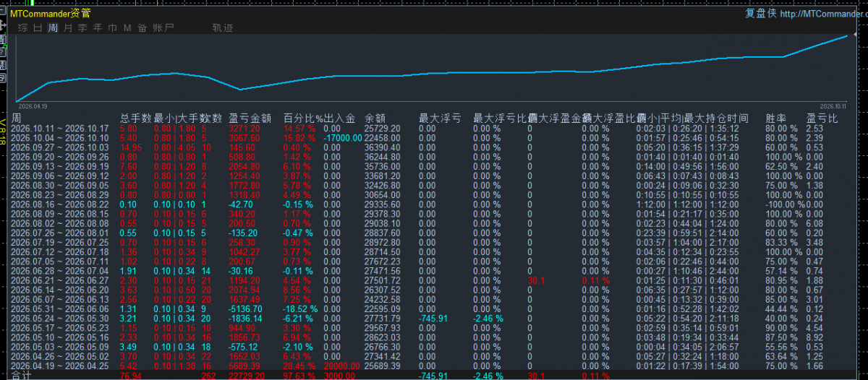Click the cross-arrows move icon in sidebar
Viewport: 868px width, 380px height.
tap(3, 26)
